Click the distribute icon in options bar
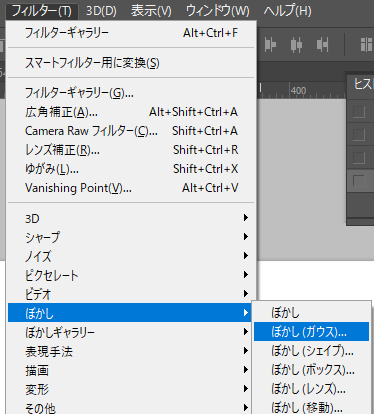This screenshot has width=374, height=414. [366, 45]
